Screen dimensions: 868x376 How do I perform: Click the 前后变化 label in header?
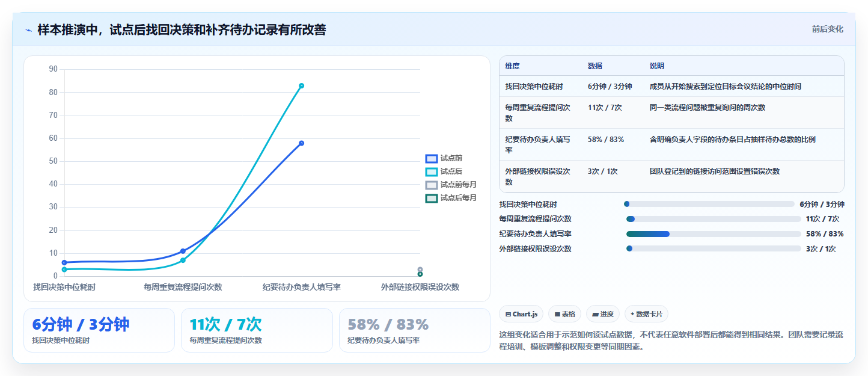point(827,29)
